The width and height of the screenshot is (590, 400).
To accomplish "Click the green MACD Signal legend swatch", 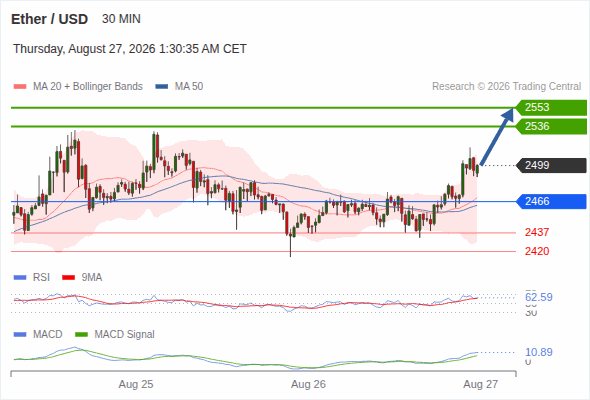I will (x=82, y=335).
